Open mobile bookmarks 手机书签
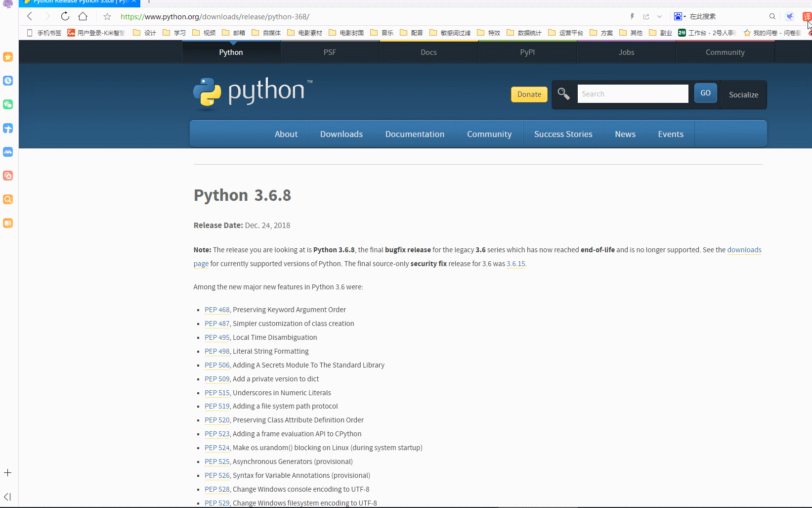This screenshot has height=508, width=812. click(44, 33)
